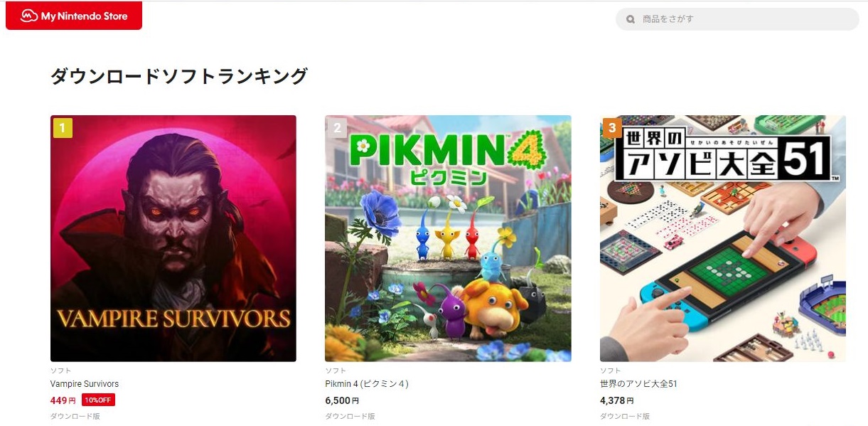868x426 pixels.
Task: Click the ダウンロードソフトランキング heading
Action: click(x=178, y=76)
